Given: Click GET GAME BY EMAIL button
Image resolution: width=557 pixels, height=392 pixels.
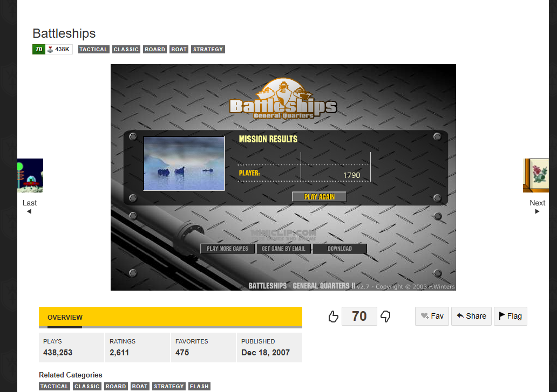Looking at the screenshot, I should pos(283,249).
